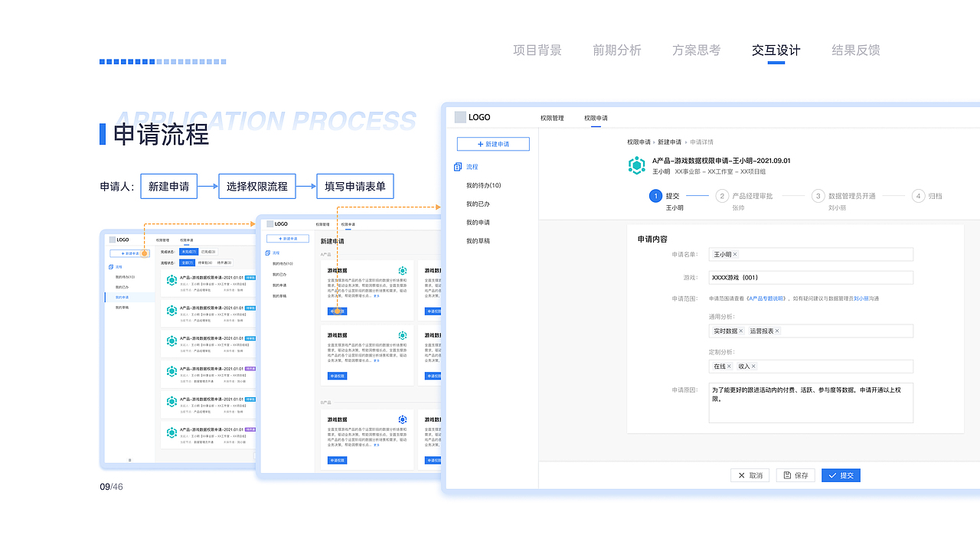Open the 方案思考 slide section
Image resolution: width=980 pixels, height=551 pixels.
[x=697, y=51]
